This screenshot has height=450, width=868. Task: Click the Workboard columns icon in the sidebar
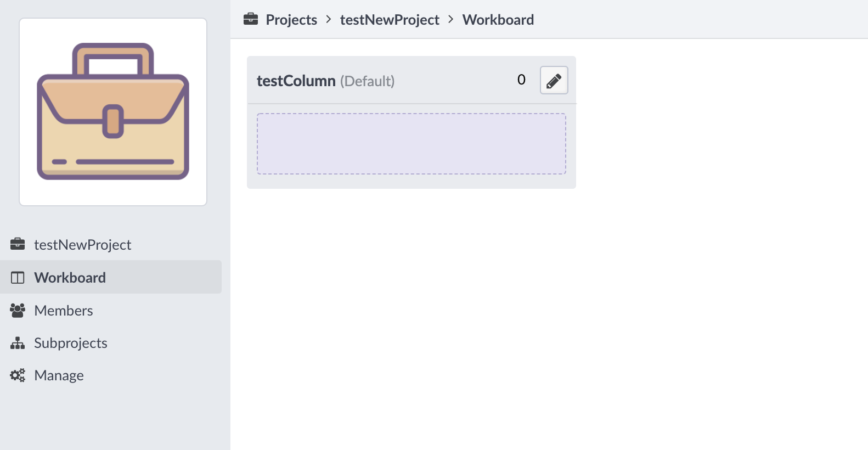18,278
